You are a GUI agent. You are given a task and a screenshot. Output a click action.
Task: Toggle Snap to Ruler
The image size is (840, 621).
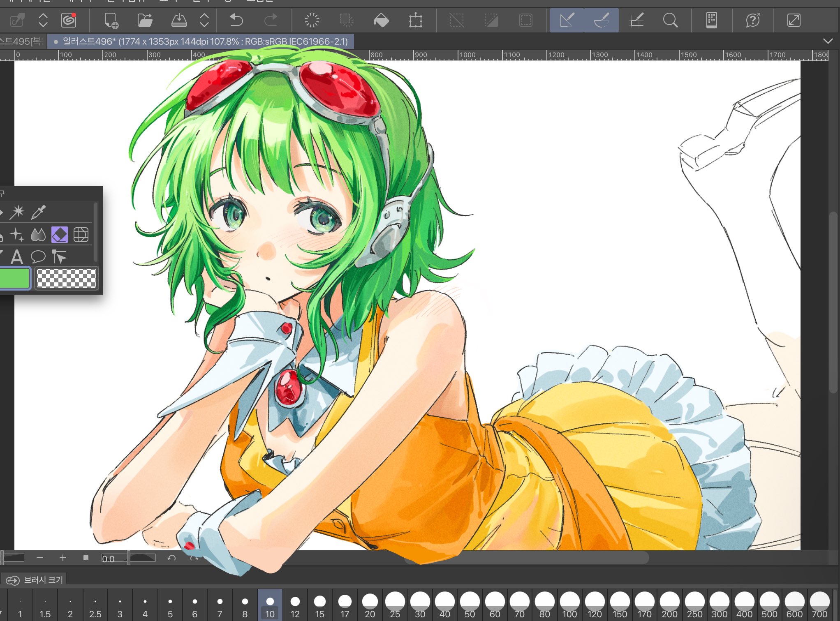pyautogui.click(x=567, y=20)
